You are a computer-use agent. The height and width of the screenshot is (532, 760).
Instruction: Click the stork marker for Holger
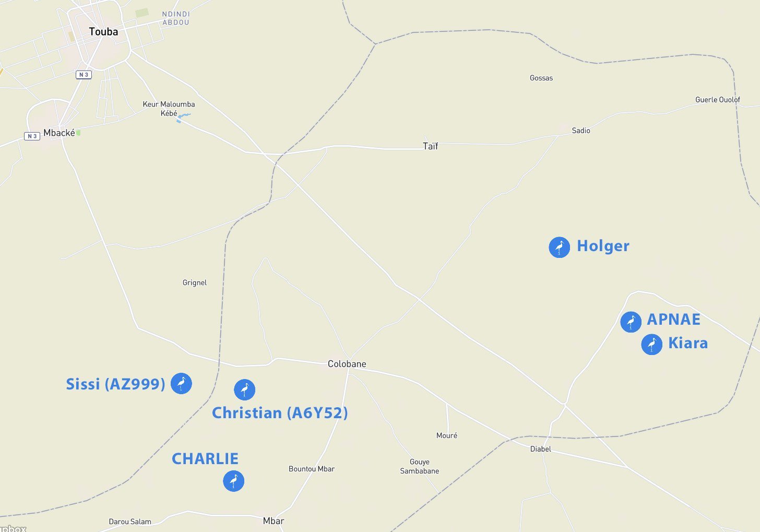click(x=559, y=247)
